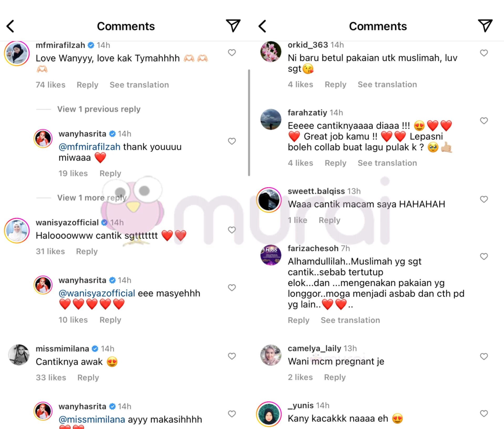Open direct share icon in right panel
Viewport: 504px width, 429px height.
point(485,26)
